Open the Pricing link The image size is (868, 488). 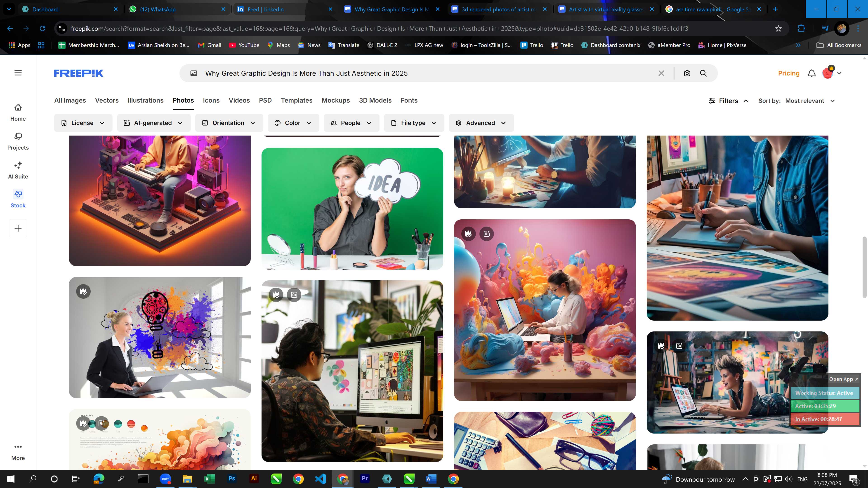coord(789,73)
